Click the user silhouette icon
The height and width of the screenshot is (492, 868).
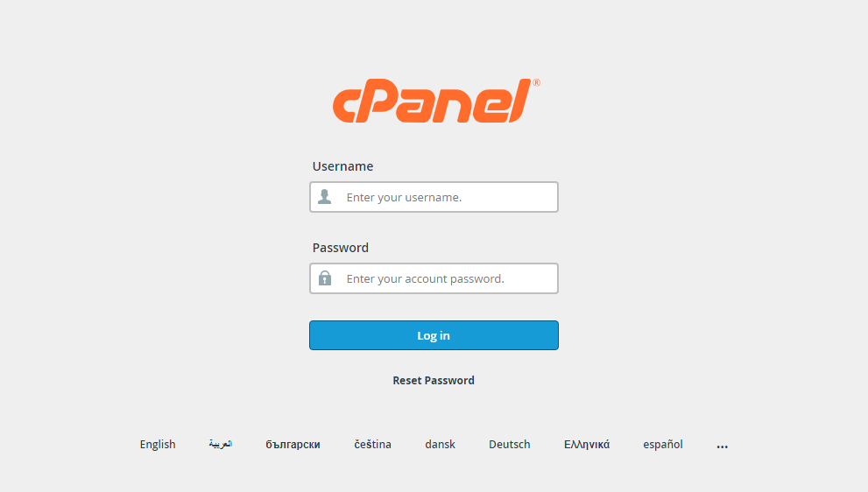(325, 196)
